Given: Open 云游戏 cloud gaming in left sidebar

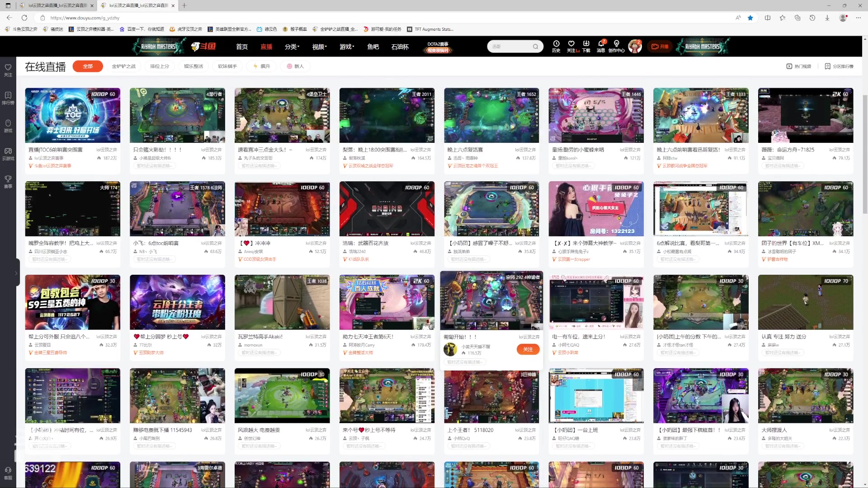Looking at the screenshot, I should (x=8, y=154).
